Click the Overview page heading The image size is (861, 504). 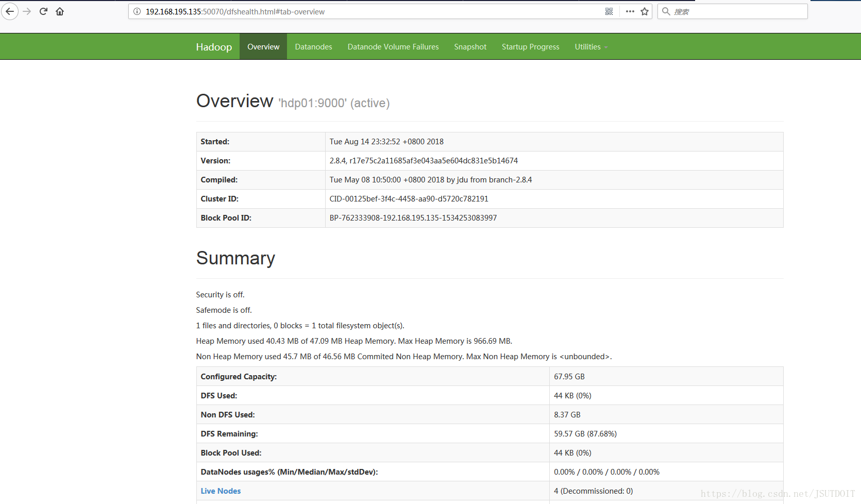(x=234, y=101)
